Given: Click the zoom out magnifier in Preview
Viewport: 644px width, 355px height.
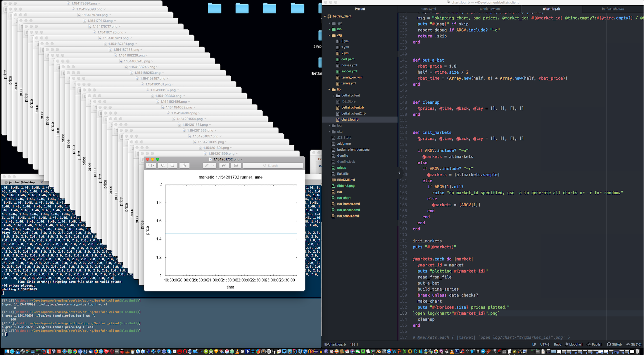Looking at the screenshot, I should coord(163,166).
